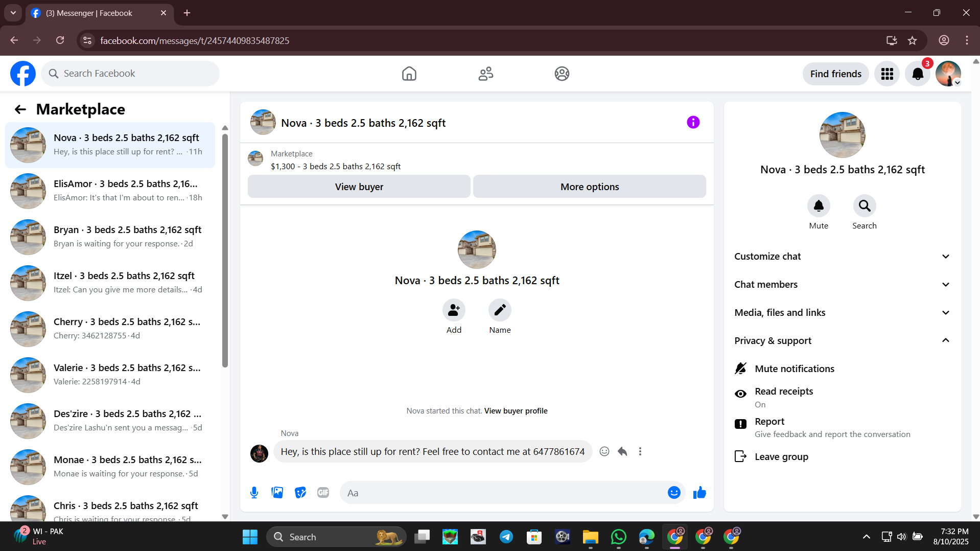Open the Facebook menu grid icon

coord(887,74)
